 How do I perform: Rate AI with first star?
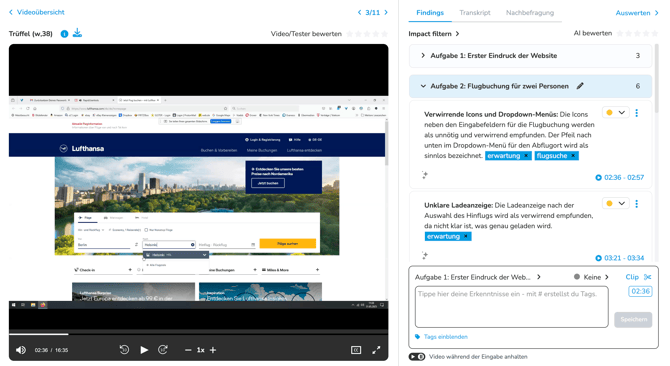[620, 33]
